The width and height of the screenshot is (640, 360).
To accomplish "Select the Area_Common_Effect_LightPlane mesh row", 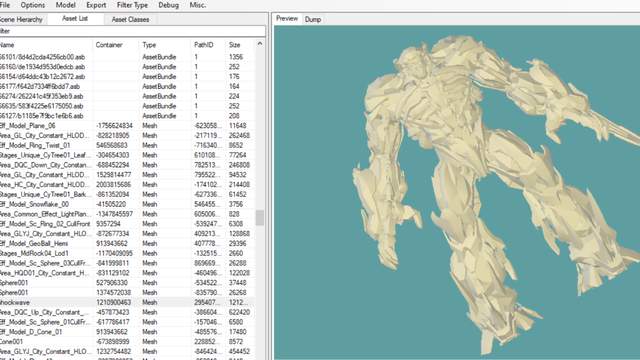I will pyautogui.click(x=127, y=214).
